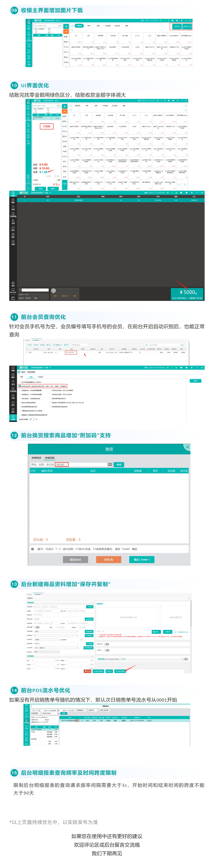The height and width of the screenshot is (868, 218).
Task: Click mail icon in dark cashier title bar
Action: pos(181,193)
